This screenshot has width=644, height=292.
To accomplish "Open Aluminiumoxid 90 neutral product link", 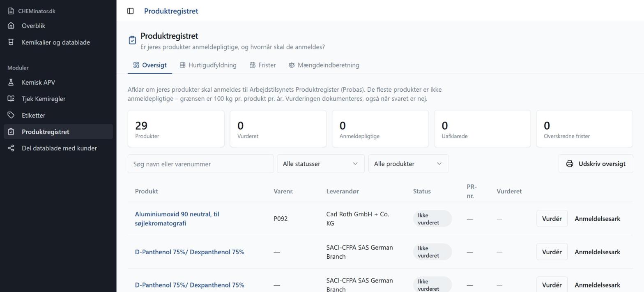I will (x=177, y=219).
